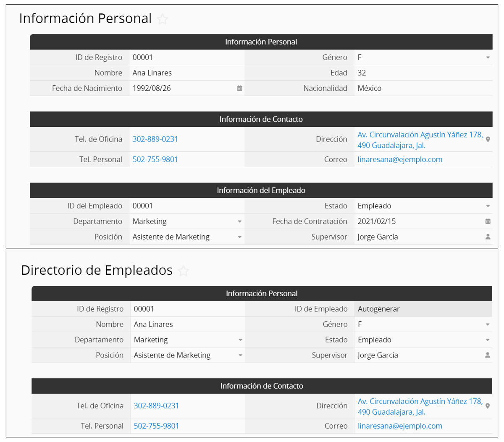Click user icon in Directorio Supervisor field
The height and width of the screenshot is (442, 504).
[488, 355]
